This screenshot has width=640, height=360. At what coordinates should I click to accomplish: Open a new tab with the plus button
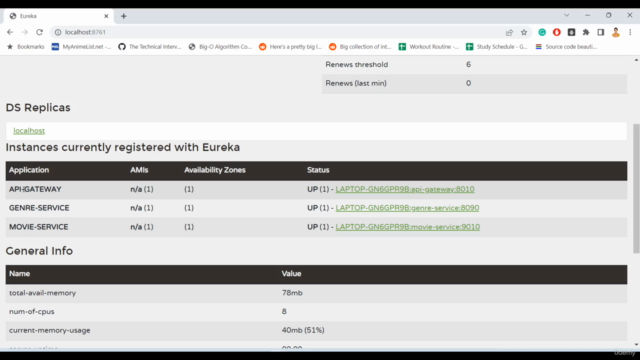(124, 16)
